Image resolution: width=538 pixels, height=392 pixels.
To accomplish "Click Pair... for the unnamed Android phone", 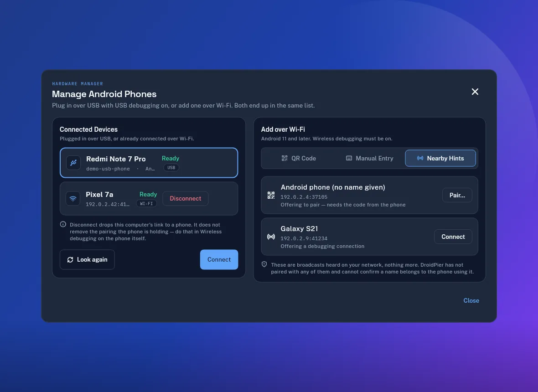I will 457,195.
